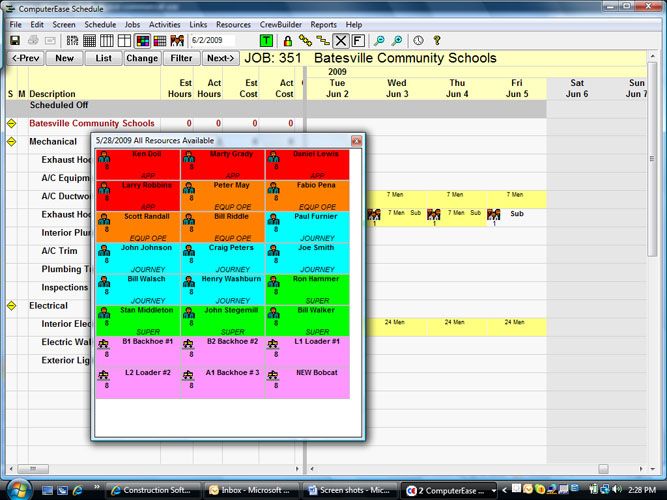The image size is (667, 500).
Task: Click the Filter button
Action: (x=181, y=58)
